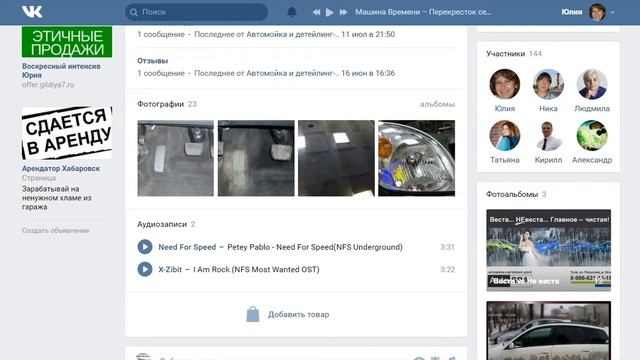The height and width of the screenshot is (360, 640).
Task: Play the Need For Speed track
Action: tap(145, 247)
